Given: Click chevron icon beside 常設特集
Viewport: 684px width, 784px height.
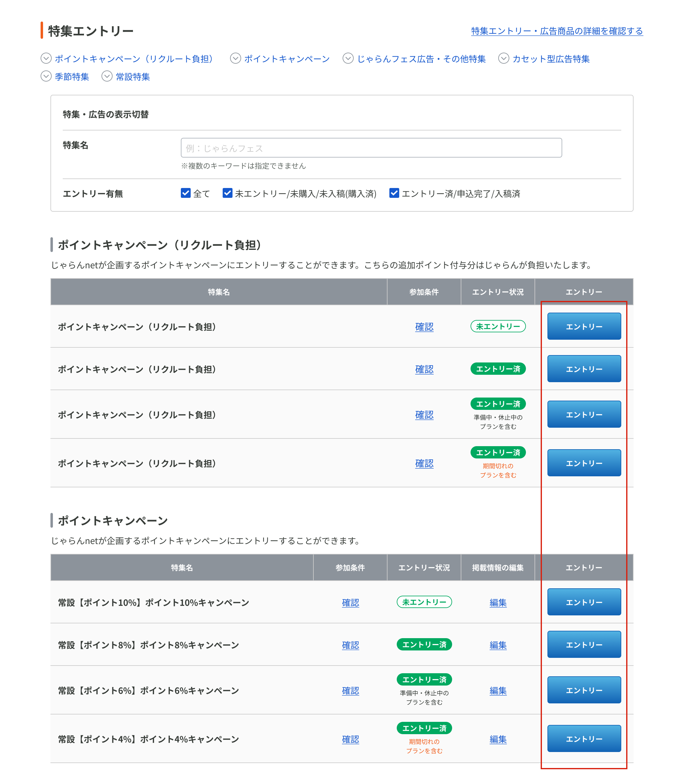Looking at the screenshot, I should (107, 76).
